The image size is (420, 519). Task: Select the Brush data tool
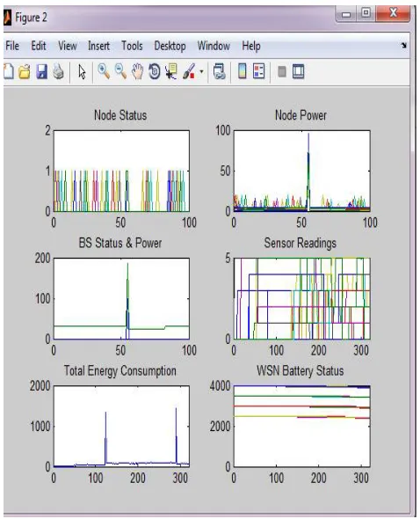pyautogui.click(x=189, y=71)
